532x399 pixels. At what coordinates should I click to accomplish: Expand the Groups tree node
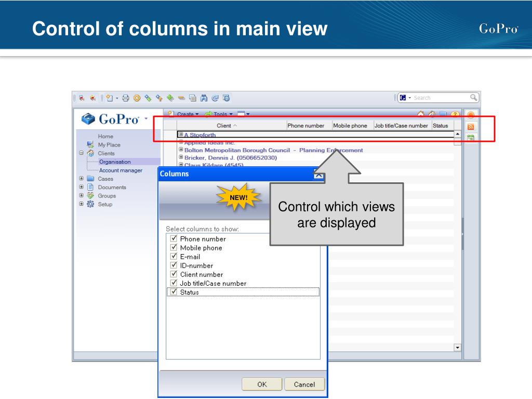click(x=81, y=195)
